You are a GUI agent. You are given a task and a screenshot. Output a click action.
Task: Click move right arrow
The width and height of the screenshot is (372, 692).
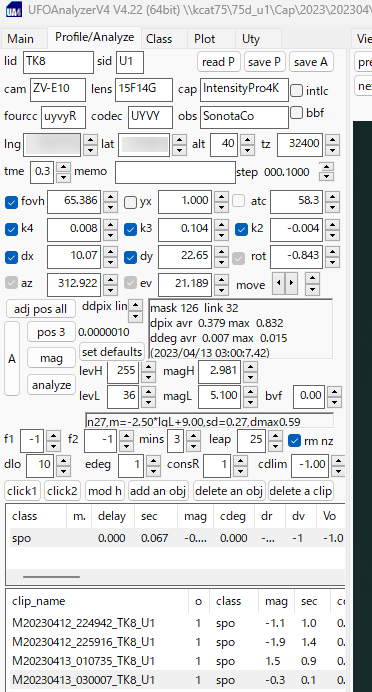tap(291, 284)
